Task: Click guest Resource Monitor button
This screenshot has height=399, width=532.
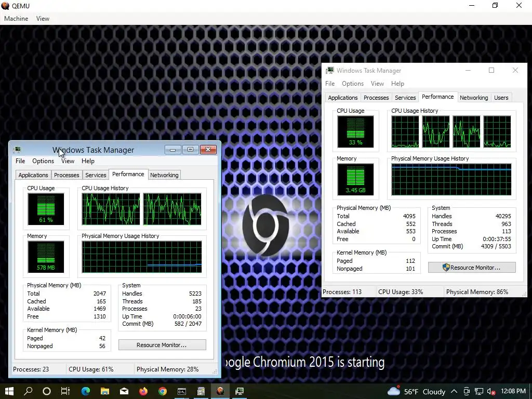Action: click(x=162, y=345)
